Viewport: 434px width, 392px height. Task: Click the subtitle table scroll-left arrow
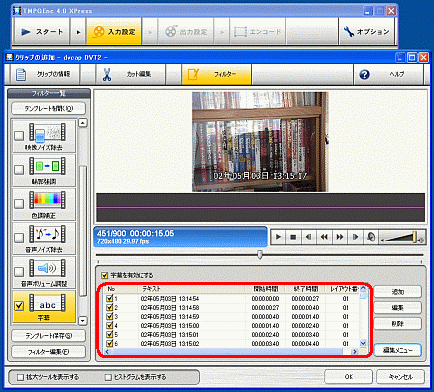[x=107, y=351]
